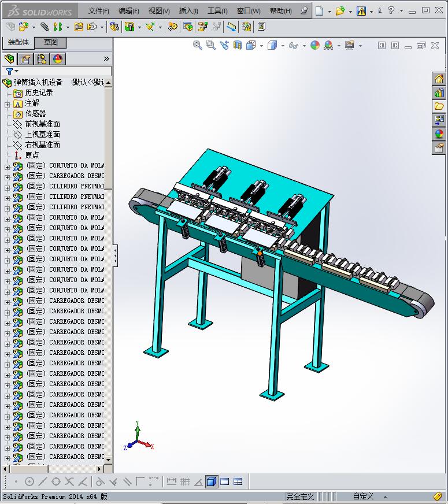Screen dimensions: 448x504
Task: Open Custom Properties task pane icon
Action: (439, 148)
